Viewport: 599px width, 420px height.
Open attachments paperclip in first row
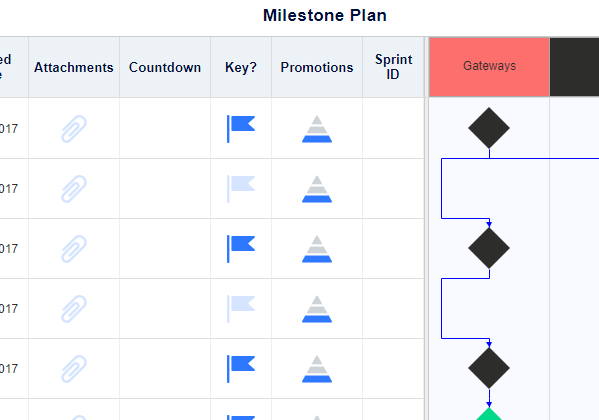click(x=74, y=129)
